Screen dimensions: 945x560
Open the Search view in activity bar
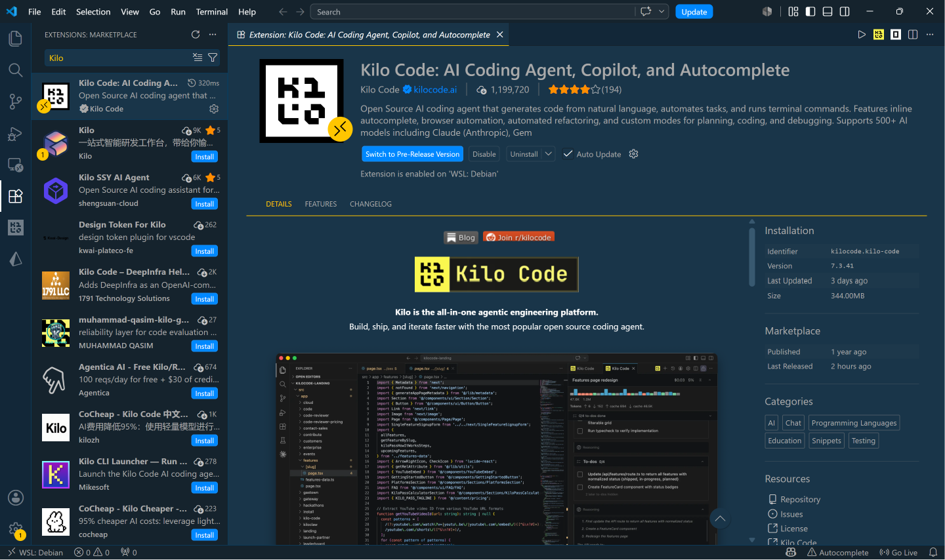tap(15, 70)
